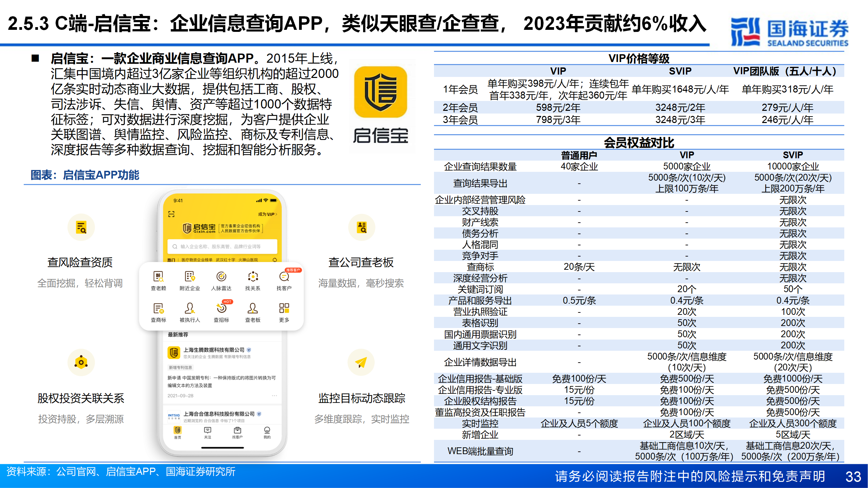Screen dimensions: 868x488
Task: Click the 查风险查资质 round yellow icon
Action: coord(81,227)
